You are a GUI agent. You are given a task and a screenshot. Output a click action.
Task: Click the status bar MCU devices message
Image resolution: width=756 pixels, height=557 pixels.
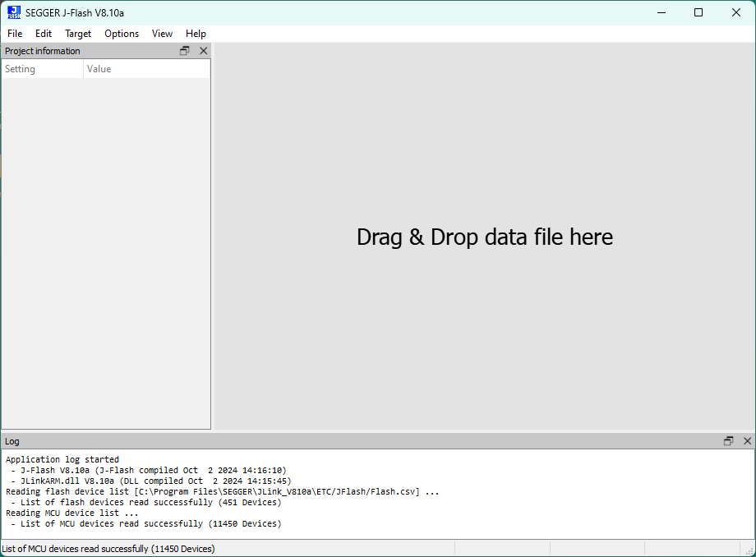(x=108, y=549)
